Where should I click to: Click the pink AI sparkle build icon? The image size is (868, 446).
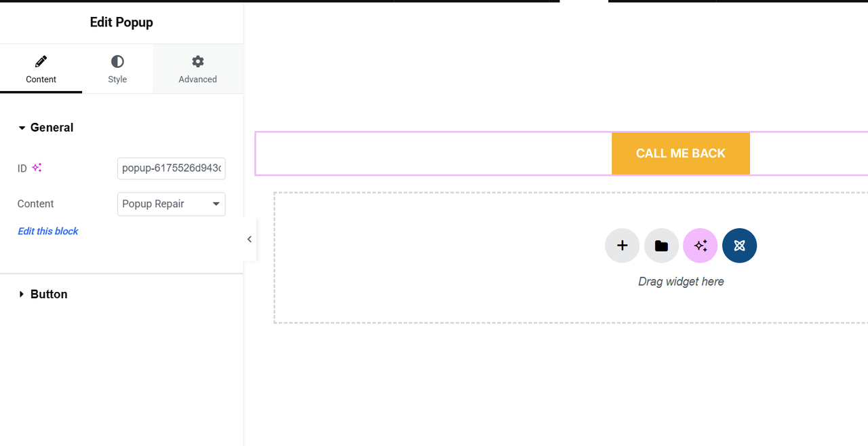coord(701,246)
